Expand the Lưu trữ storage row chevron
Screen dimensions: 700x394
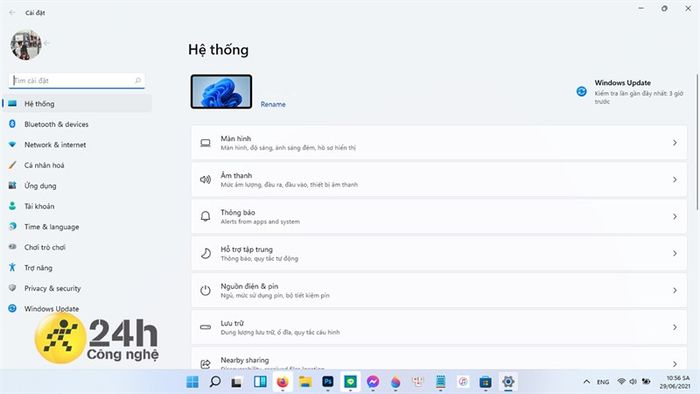pyautogui.click(x=675, y=327)
